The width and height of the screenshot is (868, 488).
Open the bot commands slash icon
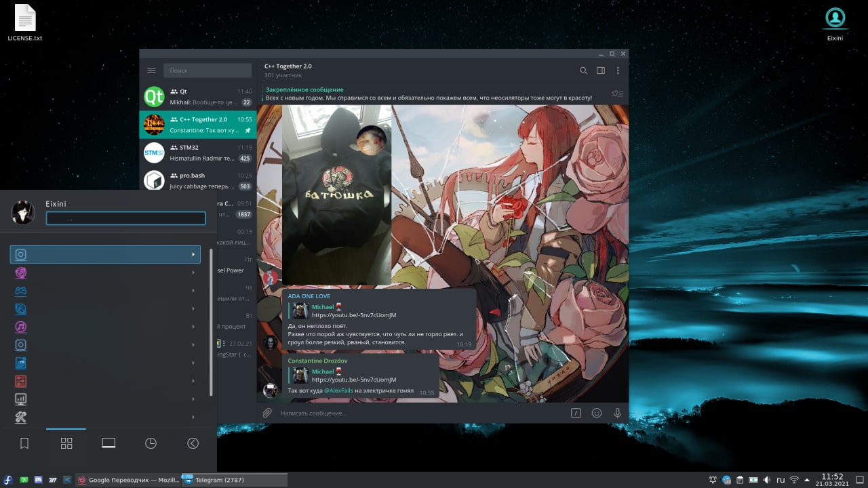(x=576, y=413)
